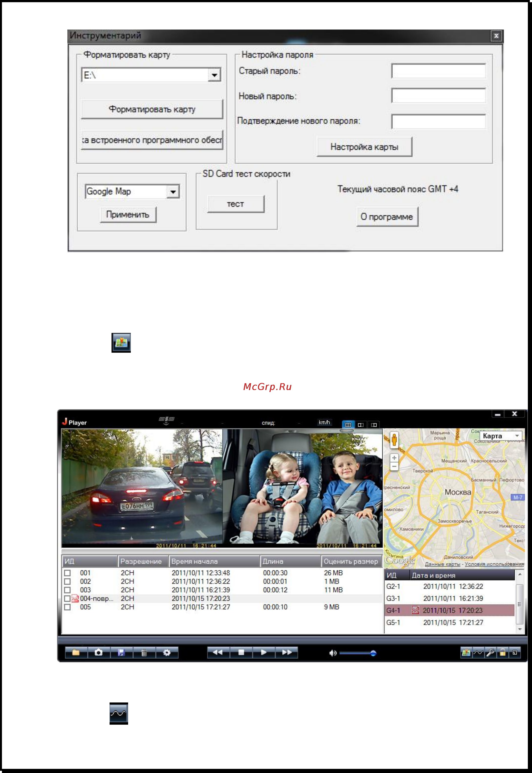Delete recording with the trash icon
532x773 pixels.
144,652
